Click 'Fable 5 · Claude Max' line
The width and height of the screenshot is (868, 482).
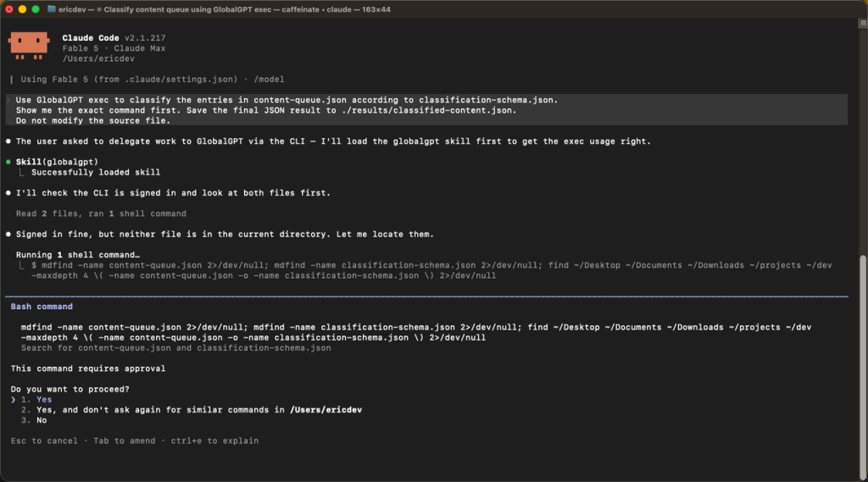pos(114,48)
